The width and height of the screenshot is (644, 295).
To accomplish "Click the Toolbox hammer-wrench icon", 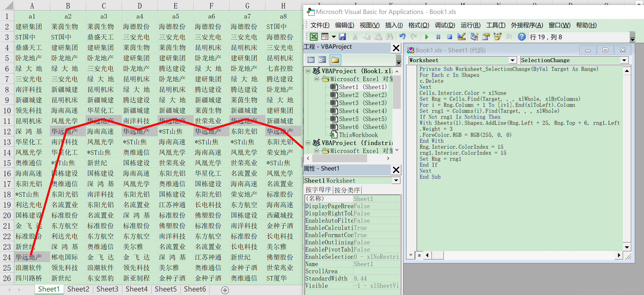I will [x=509, y=37].
